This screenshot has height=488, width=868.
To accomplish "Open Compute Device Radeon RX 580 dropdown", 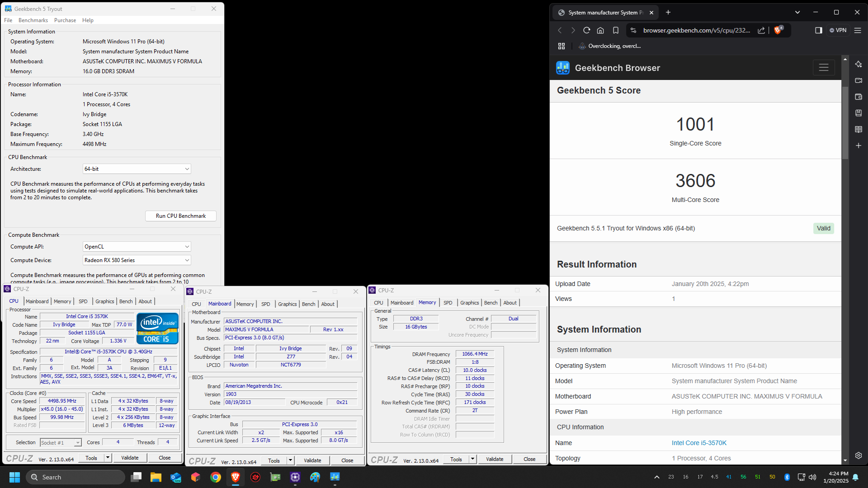I will click(137, 260).
